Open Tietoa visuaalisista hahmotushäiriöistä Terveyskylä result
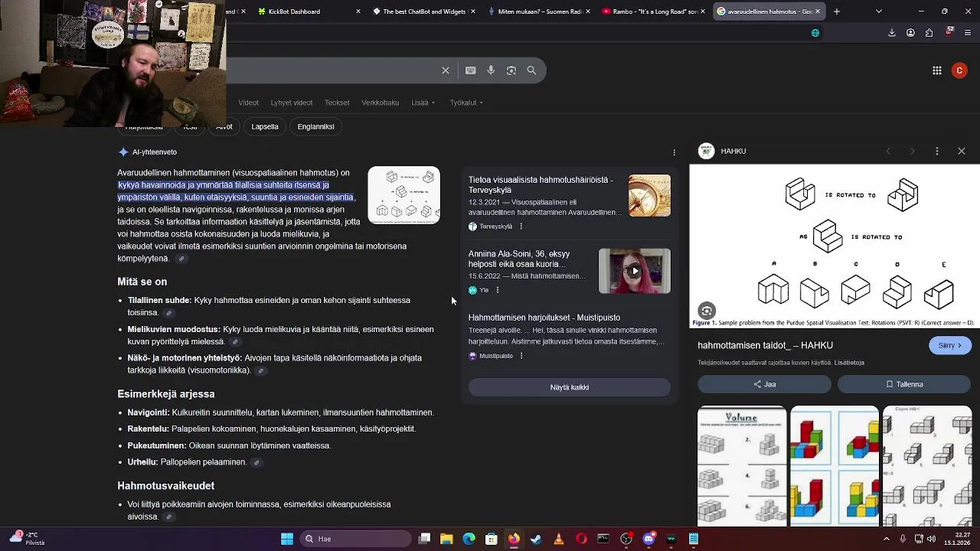Screen dimensions: 980x551 (541, 184)
